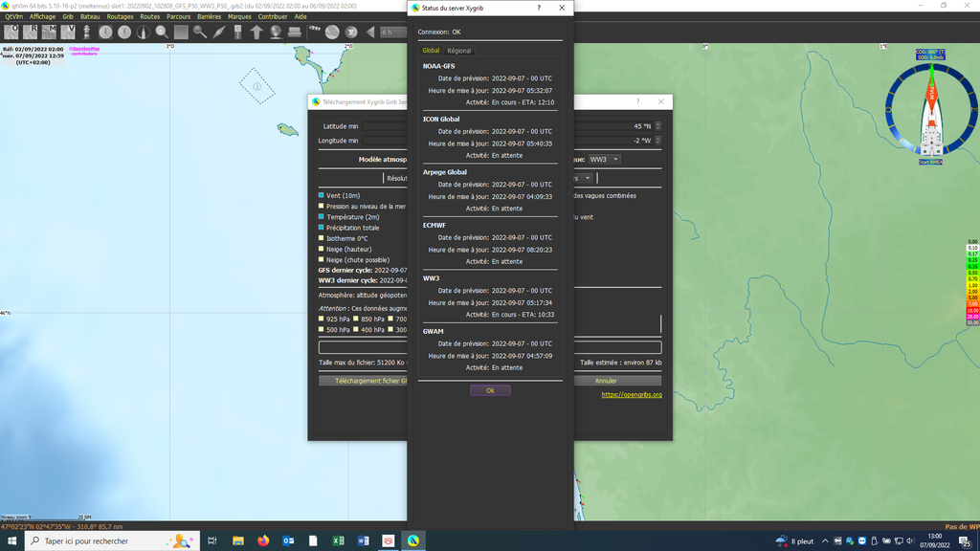Screen dimensions: 980x551
Task: Click the V map icon in toolbar
Action: 68,32
